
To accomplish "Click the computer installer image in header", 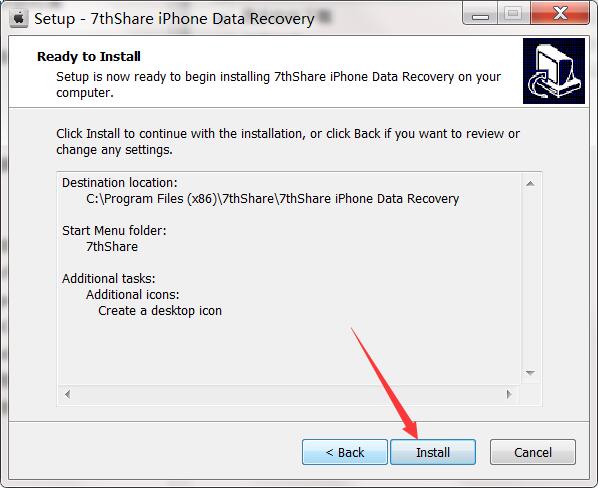I will (x=554, y=71).
